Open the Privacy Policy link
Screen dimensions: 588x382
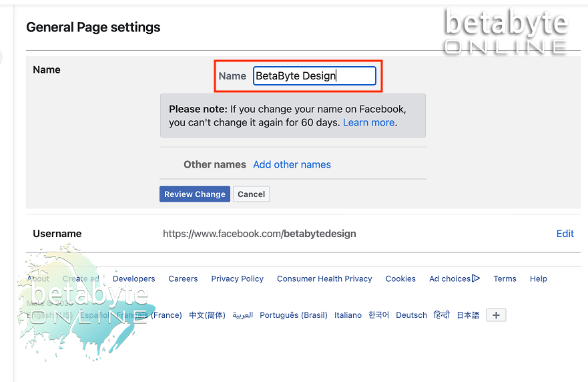coord(237,279)
